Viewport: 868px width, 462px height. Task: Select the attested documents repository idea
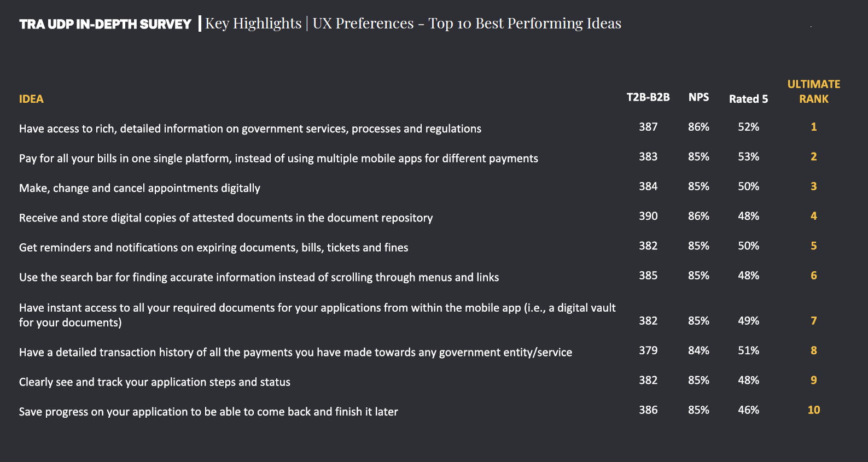[x=226, y=218]
